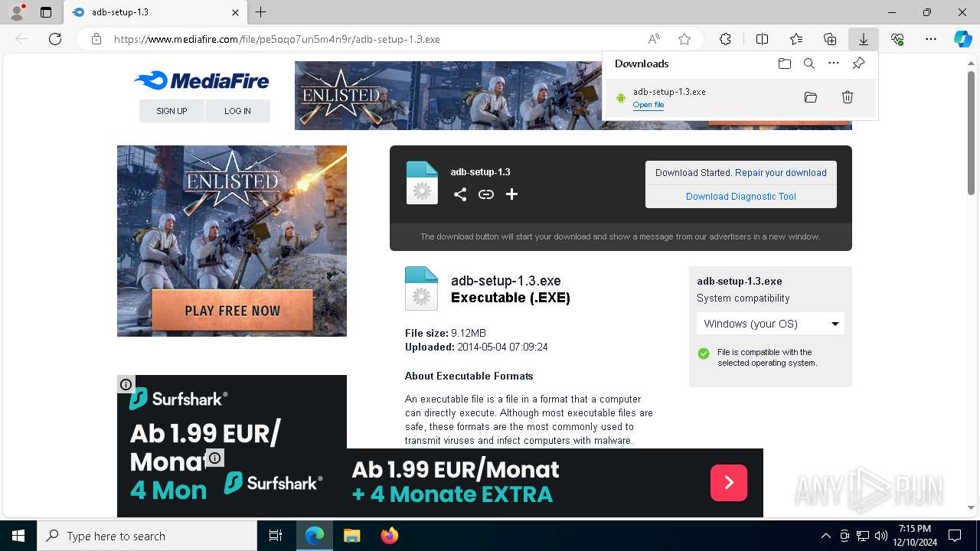Viewport: 980px width, 551px height.
Task: Open the Copilot sidebar icon
Action: [962, 39]
